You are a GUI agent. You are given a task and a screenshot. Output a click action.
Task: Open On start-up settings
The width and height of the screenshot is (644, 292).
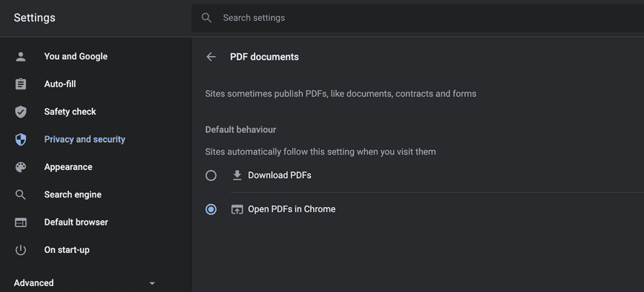(x=67, y=250)
